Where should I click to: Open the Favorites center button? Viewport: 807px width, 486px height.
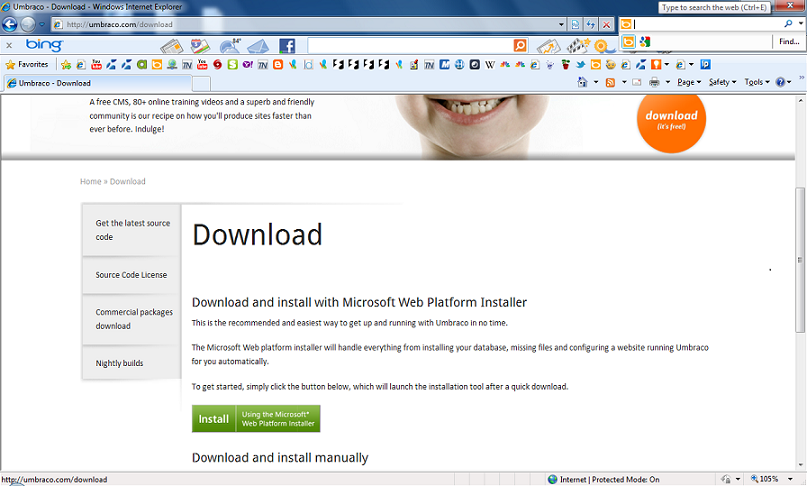click(x=27, y=64)
